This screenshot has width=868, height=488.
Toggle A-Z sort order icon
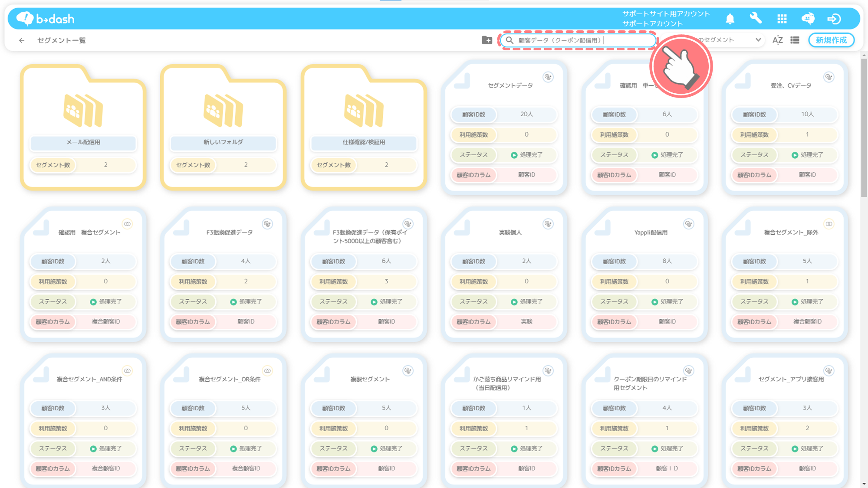click(x=777, y=40)
